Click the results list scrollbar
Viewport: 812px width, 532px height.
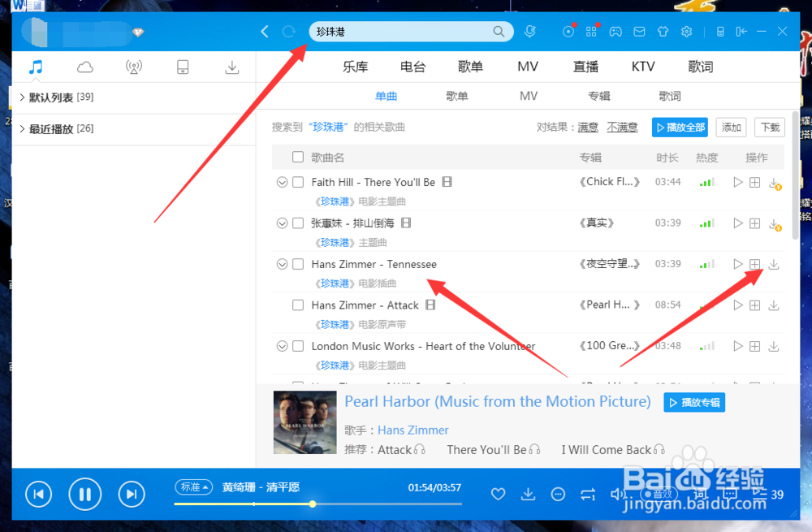point(796,175)
